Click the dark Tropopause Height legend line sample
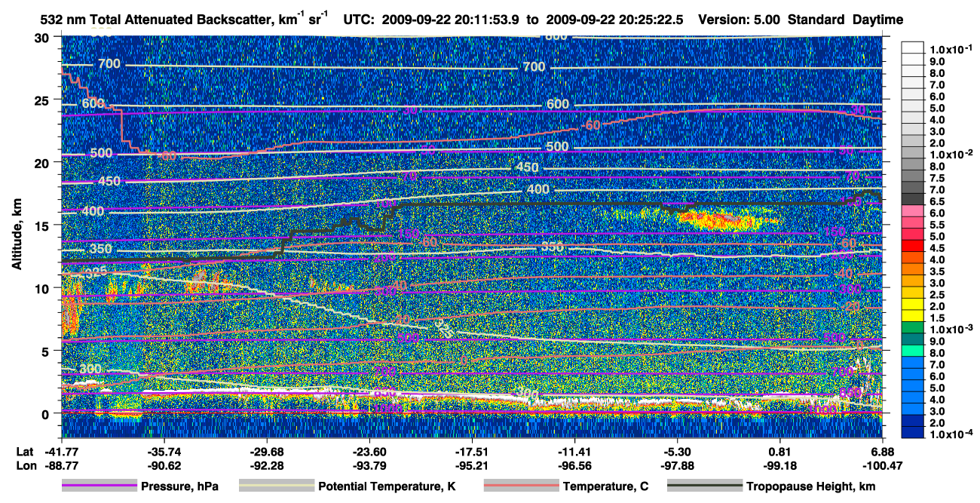 click(x=704, y=486)
